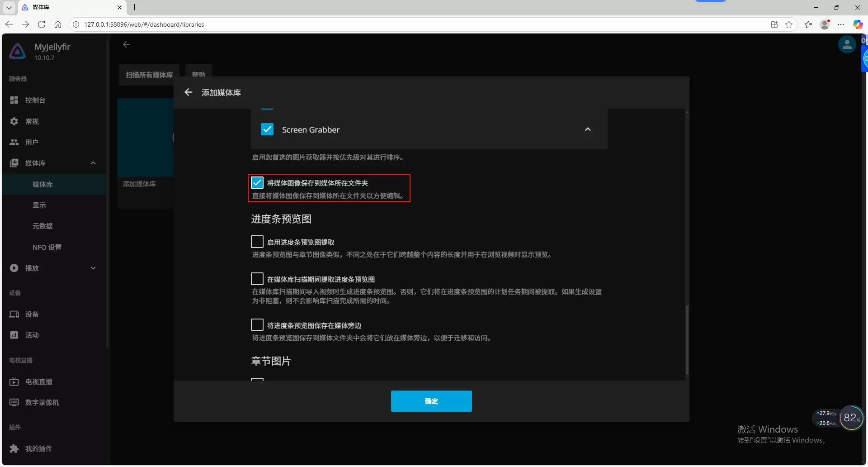868x467 pixels.
Task: Collapse the 媒体库 sidebar section
Action: [x=93, y=163]
